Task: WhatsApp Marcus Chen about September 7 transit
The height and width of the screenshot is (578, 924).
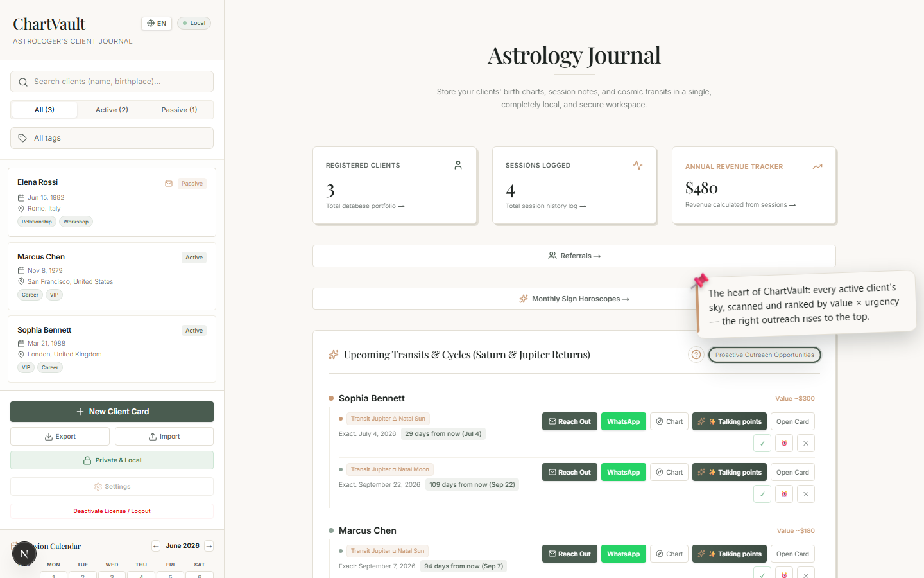Action: point(624,554)
